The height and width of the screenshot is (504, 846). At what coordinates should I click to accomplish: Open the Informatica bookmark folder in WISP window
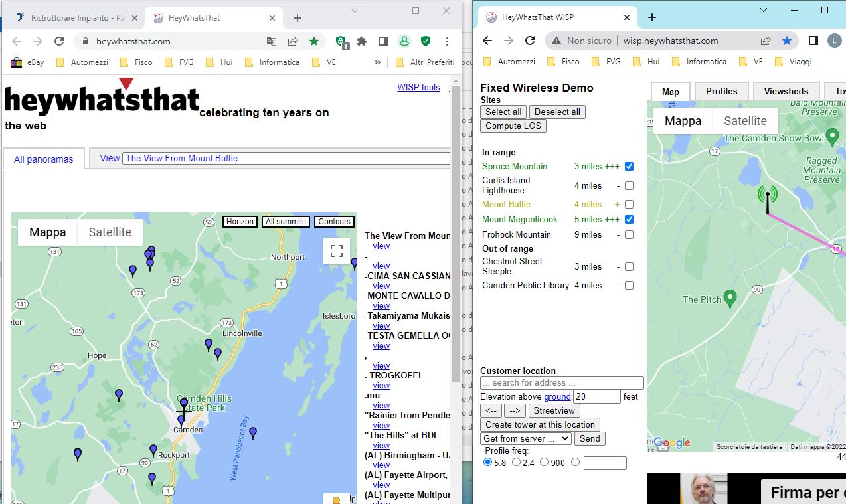699,62
